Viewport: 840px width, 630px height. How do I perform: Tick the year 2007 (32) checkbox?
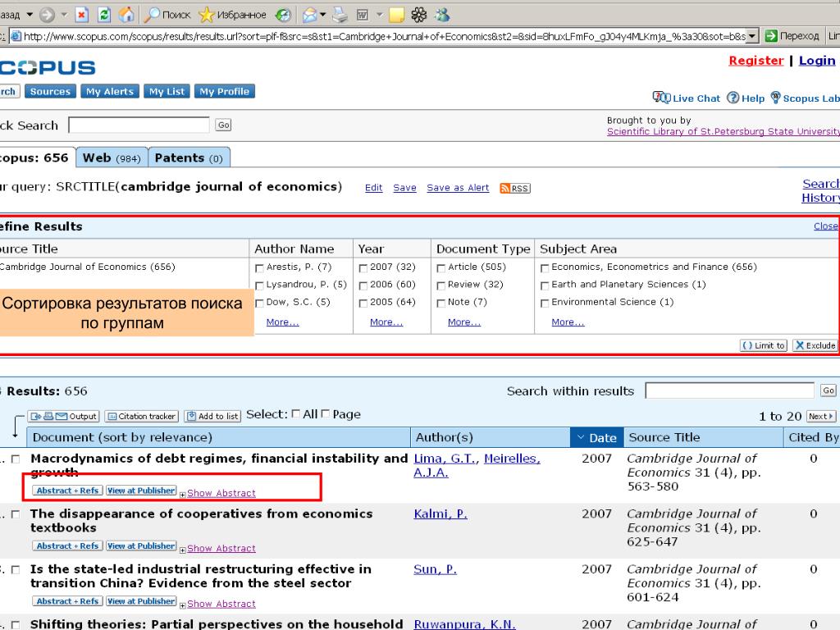tap(363, 268)
